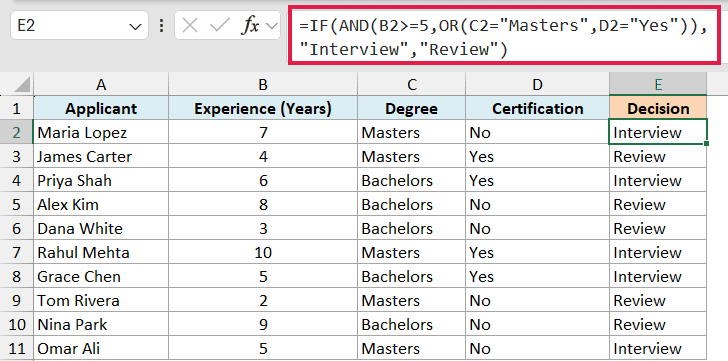
Task: Open the Name Box dropdown arrow
Action: tap(135, 26)
